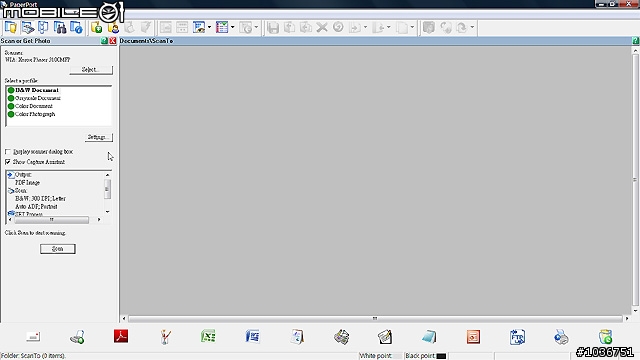The height and width of the screenshot is (360, 640).
Task: Click the folder with person icon
Action: (x=113, y=28)
